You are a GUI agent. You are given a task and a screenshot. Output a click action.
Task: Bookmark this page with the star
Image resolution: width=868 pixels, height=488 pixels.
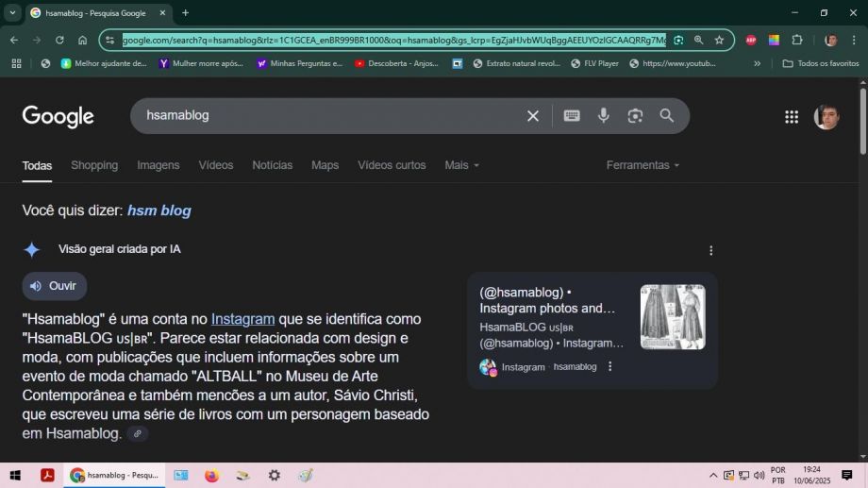click(719, 40)
